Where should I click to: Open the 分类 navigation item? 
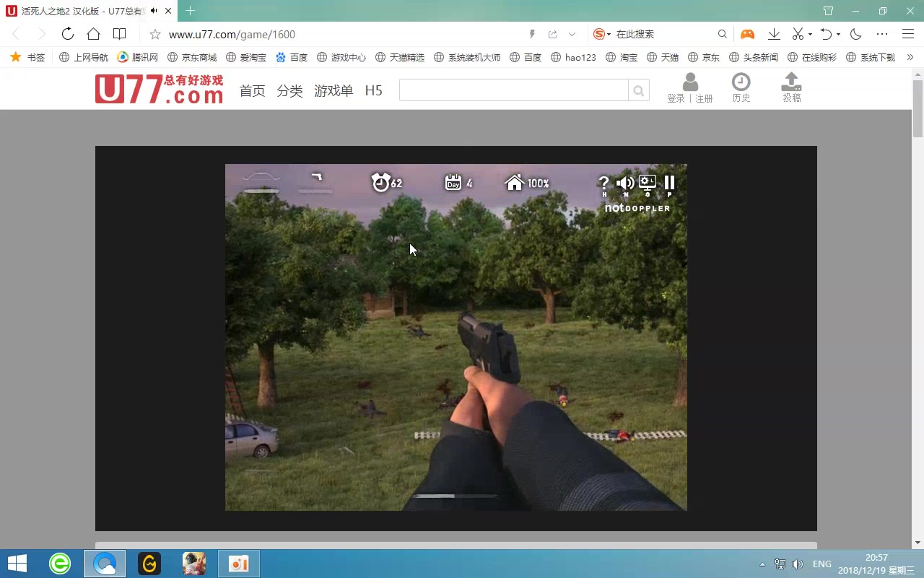[290, 90]
